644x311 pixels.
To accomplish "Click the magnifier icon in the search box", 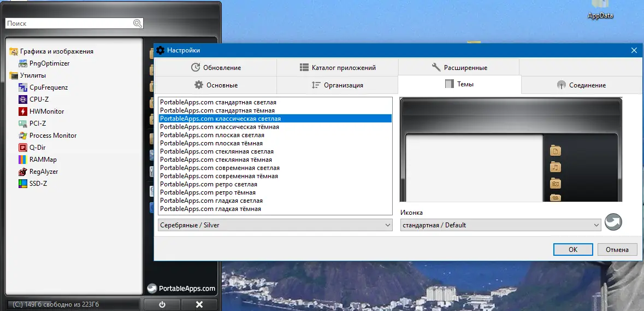I will pos(137,24).
